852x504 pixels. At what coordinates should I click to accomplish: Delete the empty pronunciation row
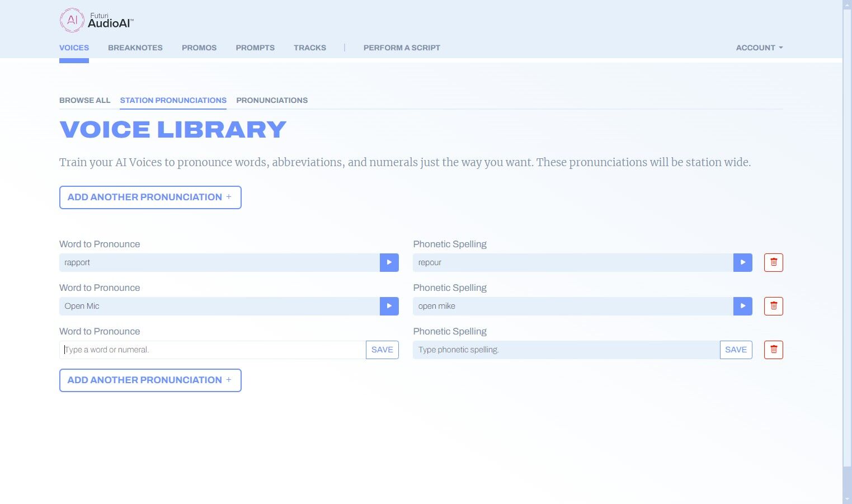click(773, 350)
